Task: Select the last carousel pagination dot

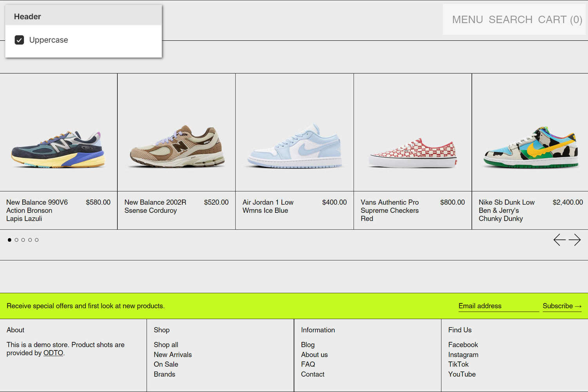Action: coord(36,240)
